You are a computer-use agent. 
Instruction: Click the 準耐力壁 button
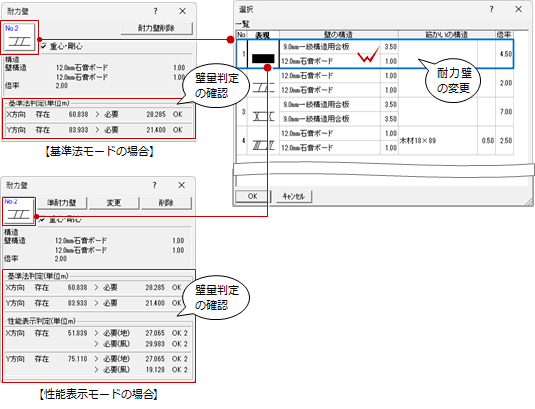pos(62,203)
